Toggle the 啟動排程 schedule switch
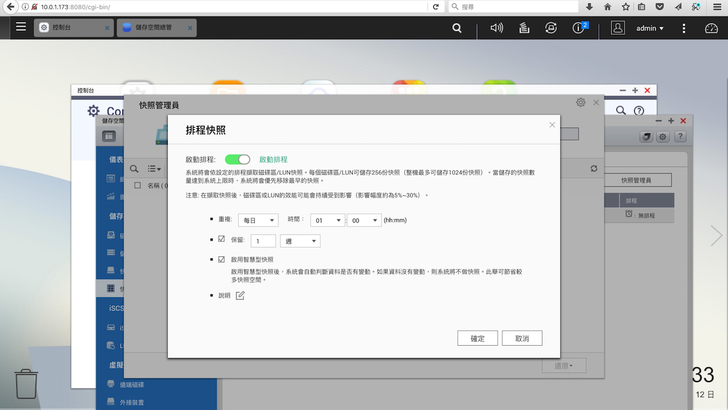 pos(237,159)
